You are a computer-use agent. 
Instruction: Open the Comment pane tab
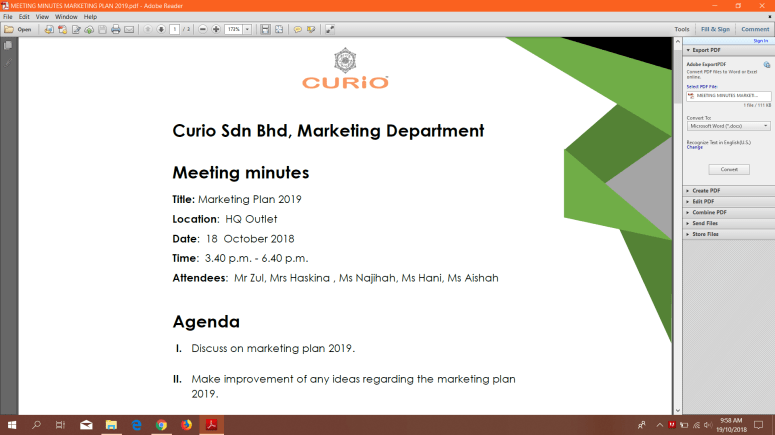coord(755,30)
